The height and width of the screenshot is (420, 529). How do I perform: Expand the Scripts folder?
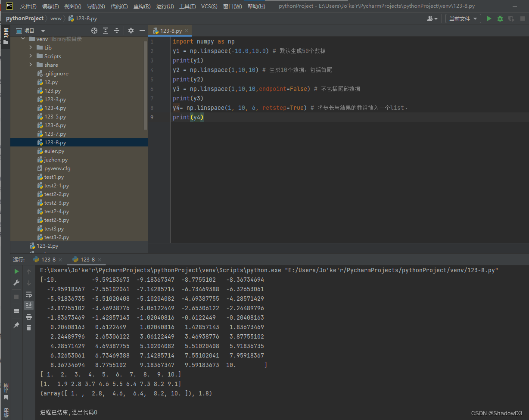[x=31, y=56]
